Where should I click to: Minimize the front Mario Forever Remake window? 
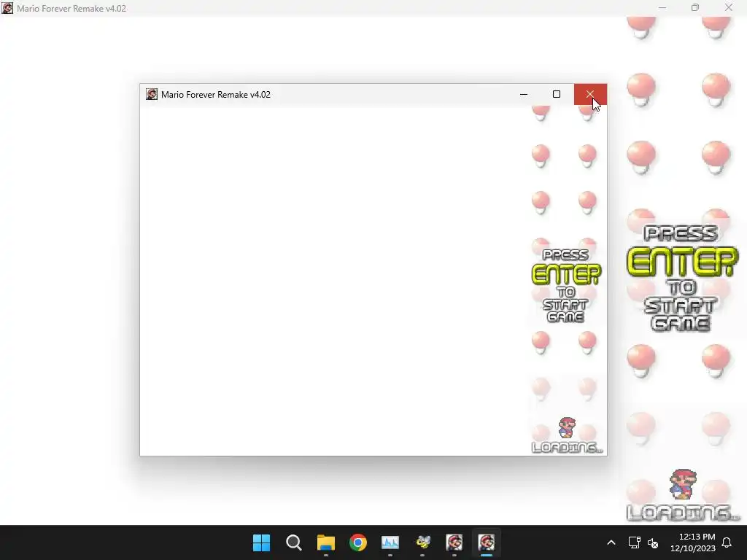click(x=524, y=94)
